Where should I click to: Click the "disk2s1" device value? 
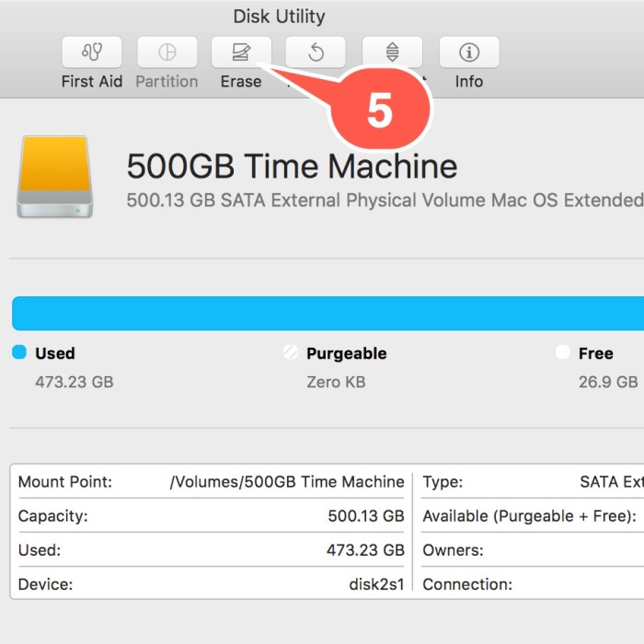377,584
